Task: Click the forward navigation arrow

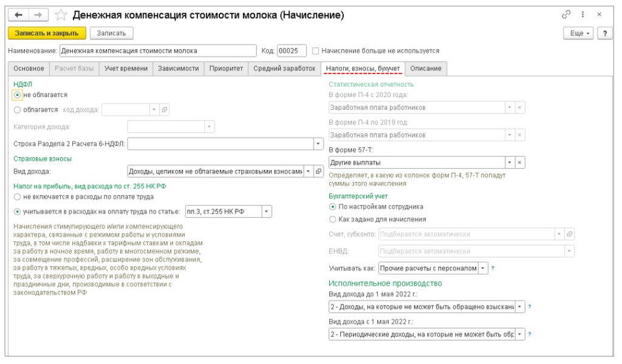Action: pyautogui.click(x=30, y=15)
